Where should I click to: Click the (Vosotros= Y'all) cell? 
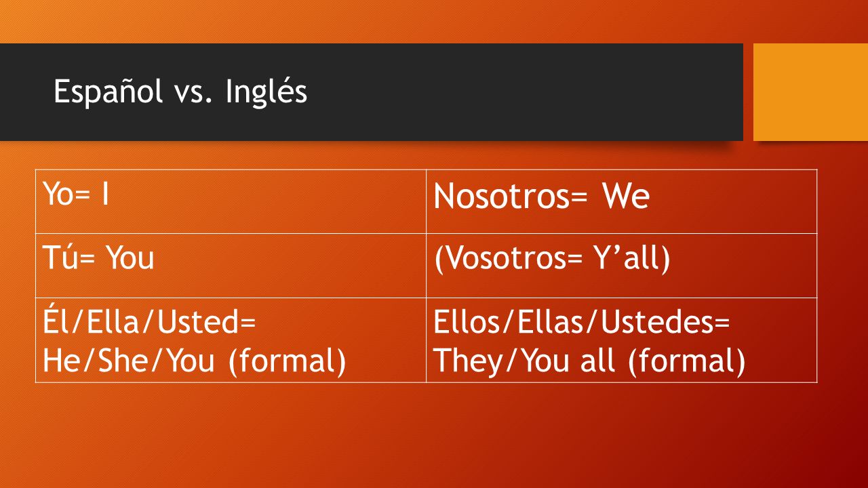(x=622, y=265)
